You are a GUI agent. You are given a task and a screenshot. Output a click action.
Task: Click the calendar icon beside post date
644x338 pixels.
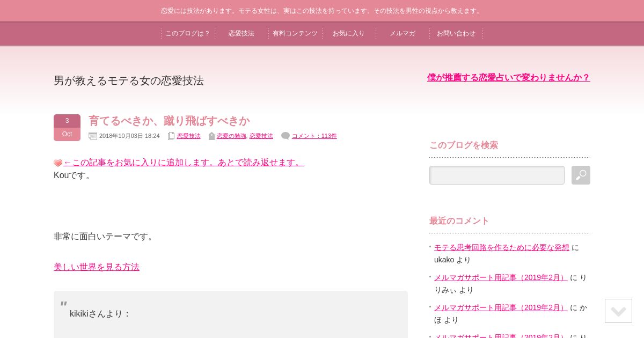(x=93, y=136)
